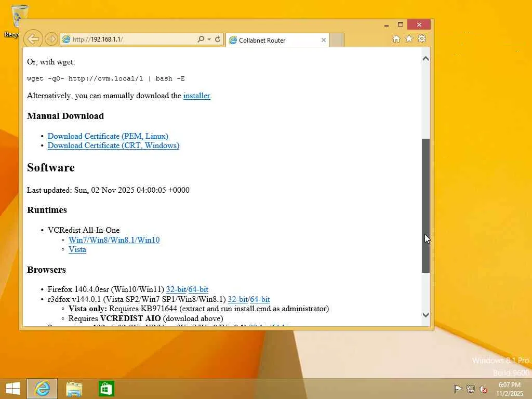Download Firefox 140.4.0esr 64-bit

tap(198, 289)
